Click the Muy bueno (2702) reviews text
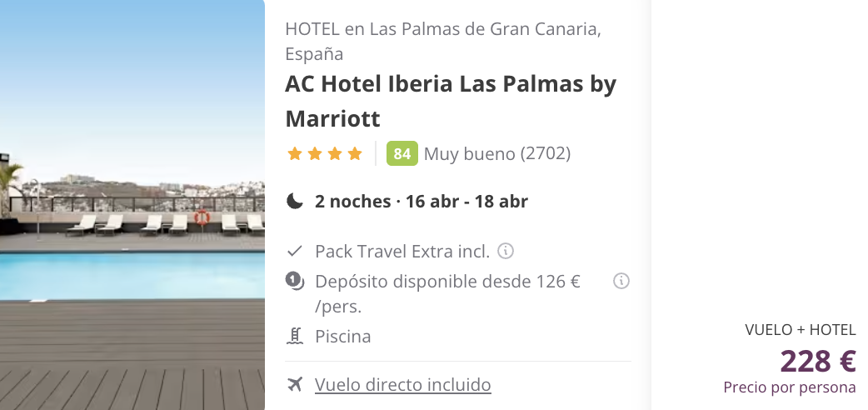 497,153
